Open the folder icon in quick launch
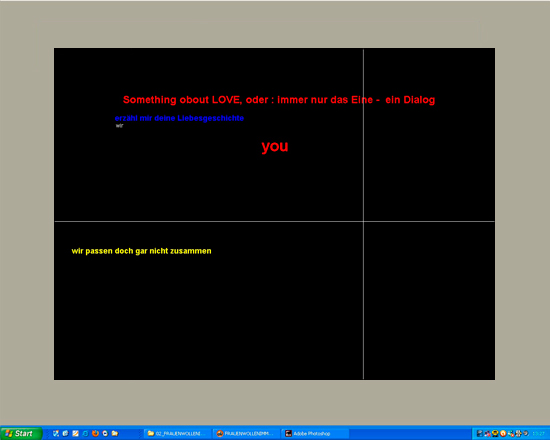This screenshot has height=440, width=550. [115, 433]
